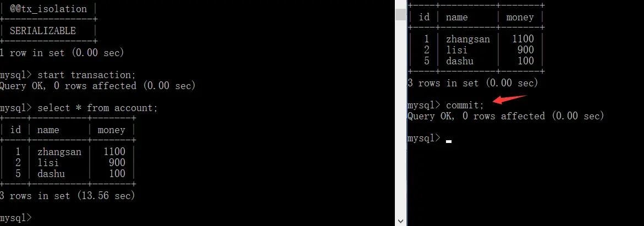This screenshot has height=226, width=644.
Task: Click 'zhangsan' in the left terminal table
Action: point(59,152)
